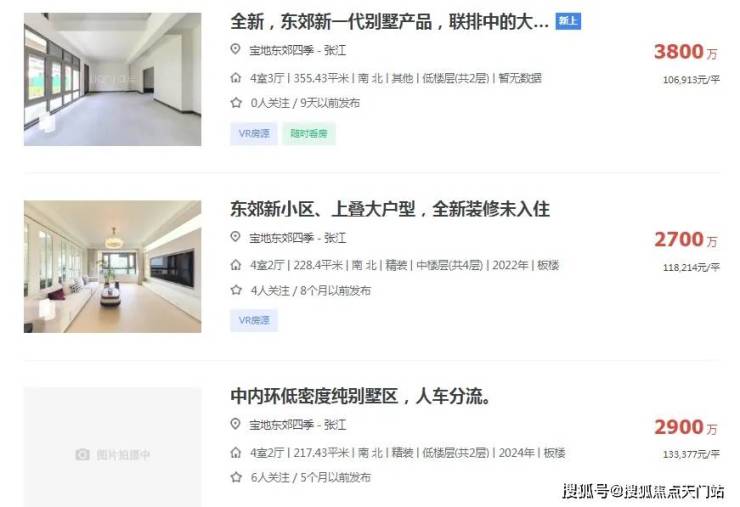Click the star follow icon next to 0人关注
Screen dimensions: 740x507
click(x=236, y=102)
